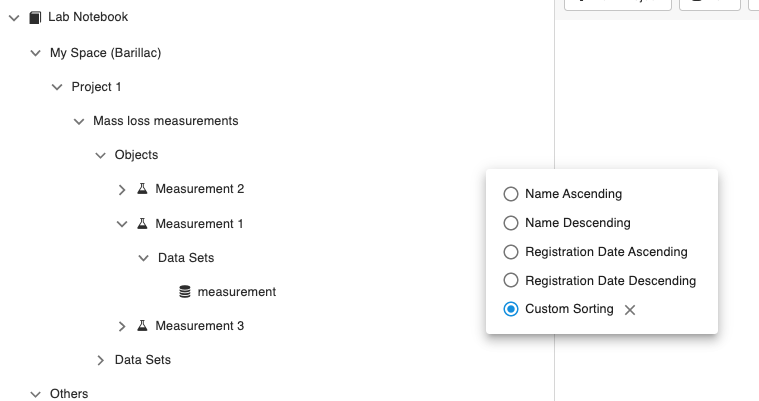Expand the Data Sets node below Objects
759x401 pixels.
[x=100, y=360]
